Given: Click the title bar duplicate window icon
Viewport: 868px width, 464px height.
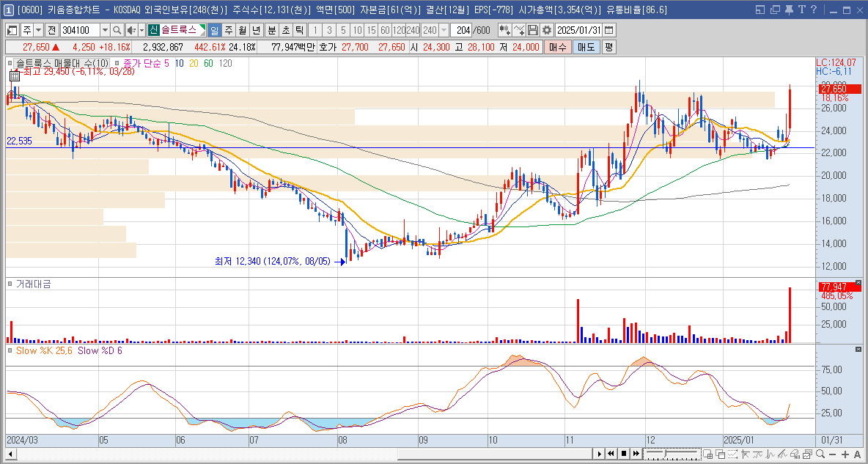Looking at the screenshot, I should [775, 10].
